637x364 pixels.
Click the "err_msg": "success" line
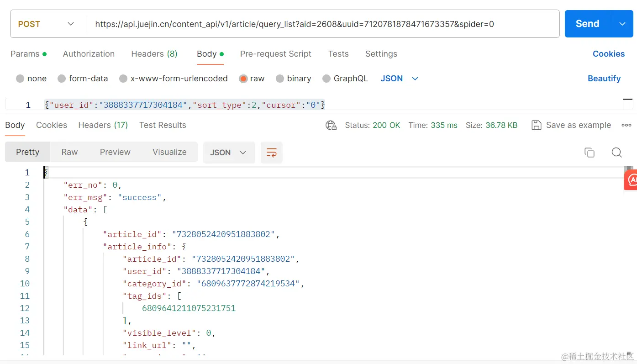tap(115, 197)
